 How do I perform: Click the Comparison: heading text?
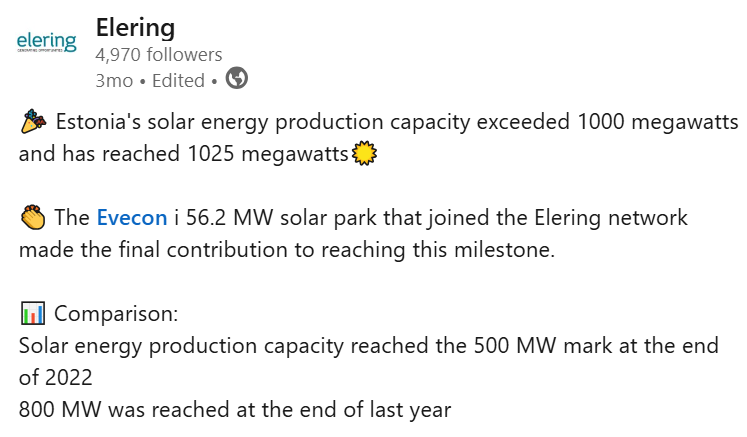(x=116, y=314)
